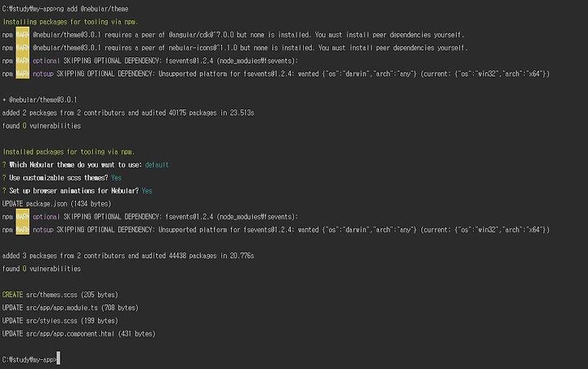Click 'src/app/app.module.ts' file path
This screenshot has width=588, height=369.
coord(62,308)
